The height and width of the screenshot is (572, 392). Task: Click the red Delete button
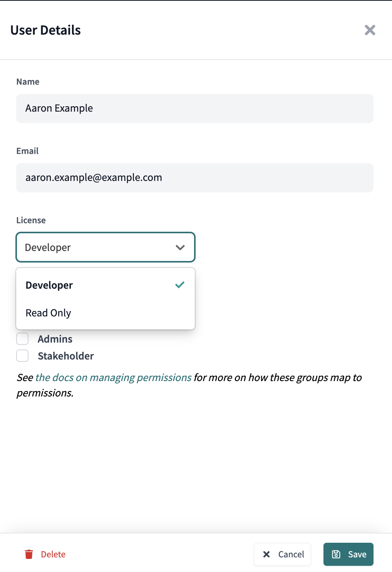(x=53, y=554)
